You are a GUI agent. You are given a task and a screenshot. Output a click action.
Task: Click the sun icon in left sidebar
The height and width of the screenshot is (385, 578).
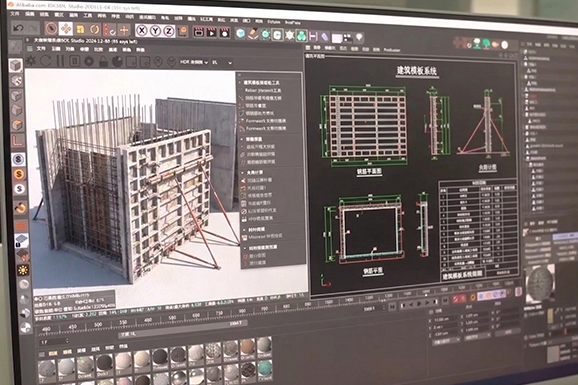(23, 270)
